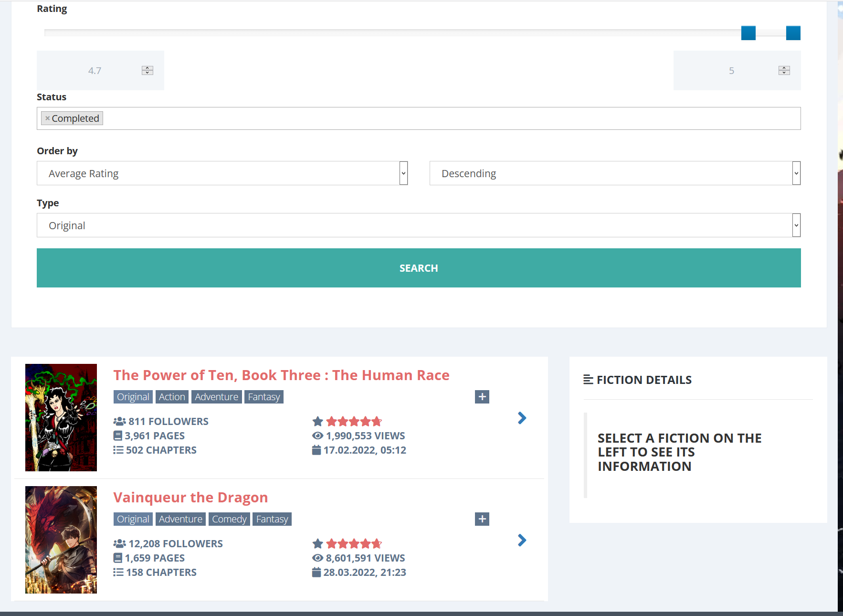Click plus icon for The Power of Ten
Image resolution: width=843 pixels, height=616 pixels.
coord(482,397)
